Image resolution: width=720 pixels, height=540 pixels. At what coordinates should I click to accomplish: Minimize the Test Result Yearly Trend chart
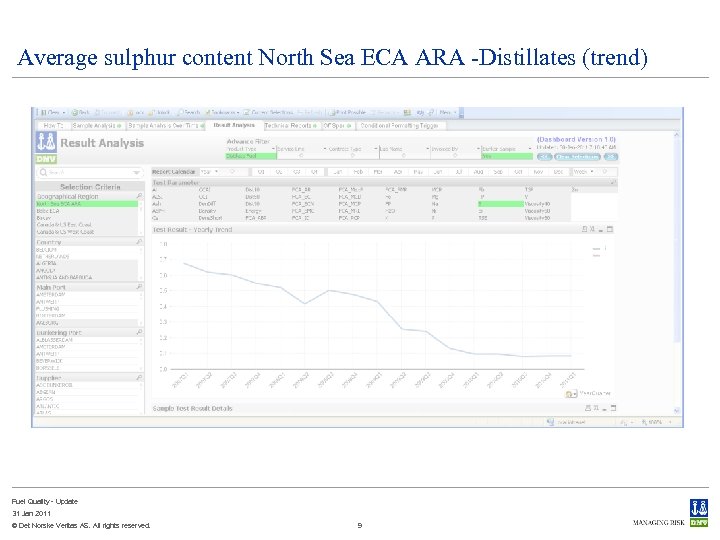(x=601, y=230)
